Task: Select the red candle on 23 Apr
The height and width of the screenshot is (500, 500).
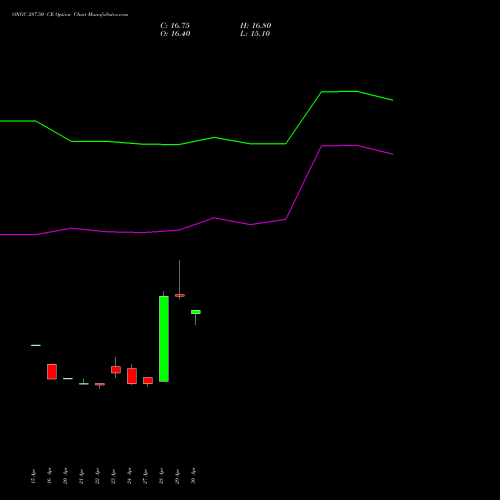Action: [x=116, y=369]
